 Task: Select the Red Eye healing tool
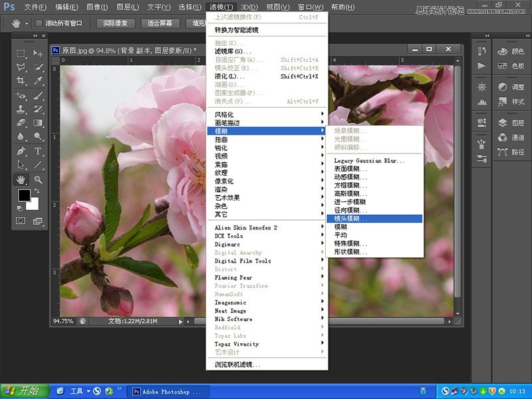[x=21, y=96]
